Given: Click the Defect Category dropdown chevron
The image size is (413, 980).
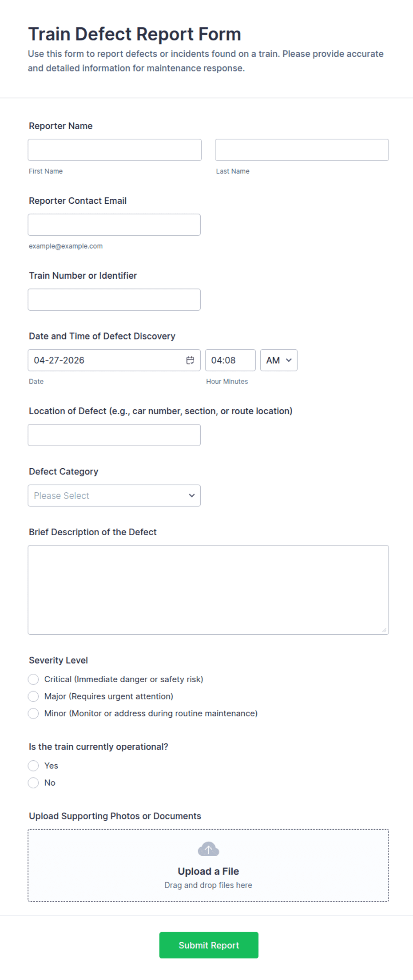Looking at the screenshot, I should [191, 495].
